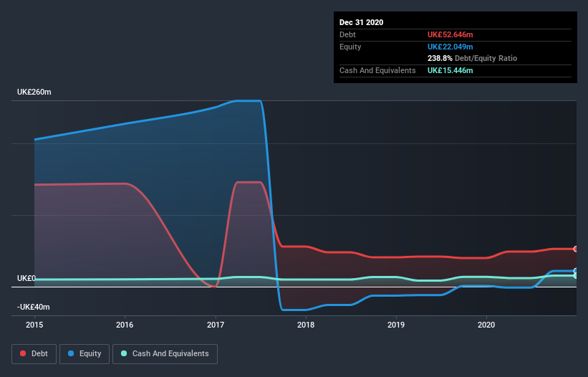Image resolution: width=588 pixels, height=377 pixels.
Task: Click the red Debt endpoint marker
Action: [x=576, y=249]
